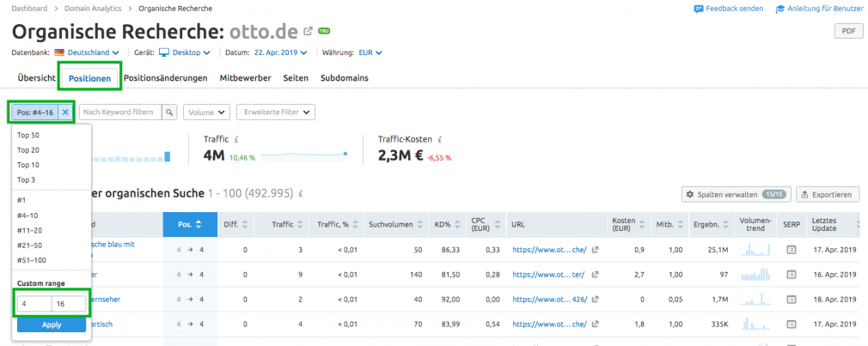
Task: Sort by Traffic, % column
Action: coord(336,224)
